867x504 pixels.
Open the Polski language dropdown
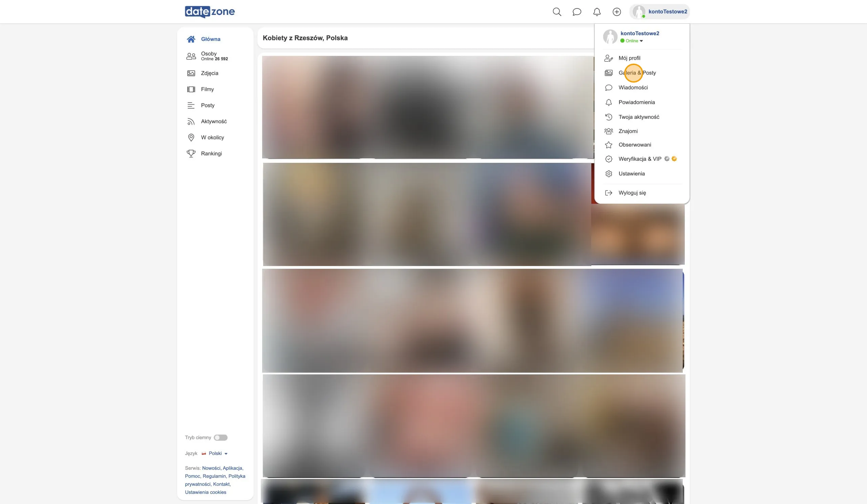[215, 454]
